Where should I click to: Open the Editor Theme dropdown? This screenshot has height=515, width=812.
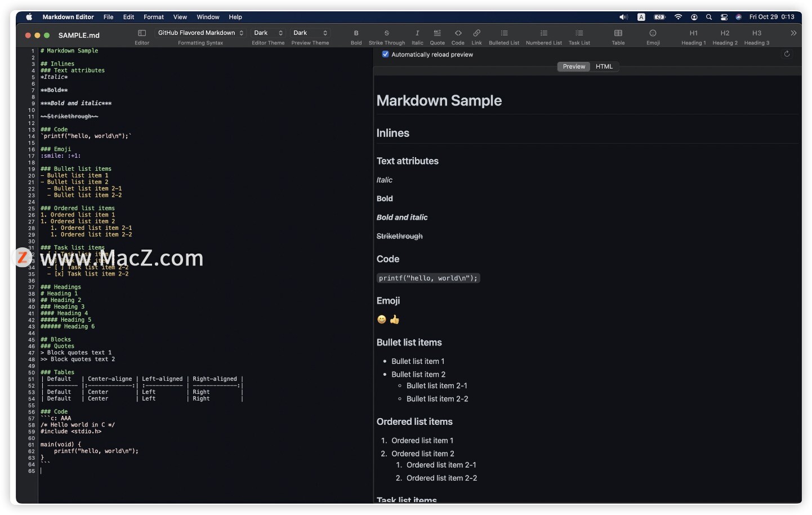coord(268,33)
